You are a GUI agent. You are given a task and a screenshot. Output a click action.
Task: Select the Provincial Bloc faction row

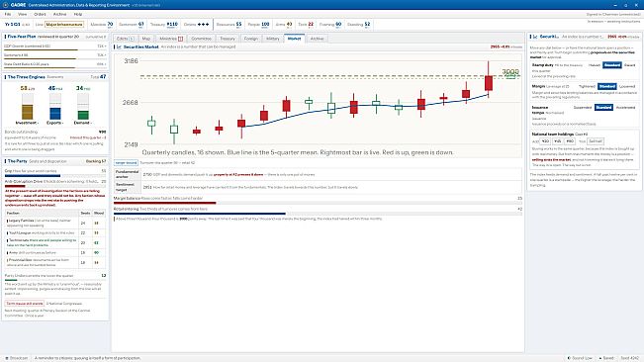coord(55,262)
